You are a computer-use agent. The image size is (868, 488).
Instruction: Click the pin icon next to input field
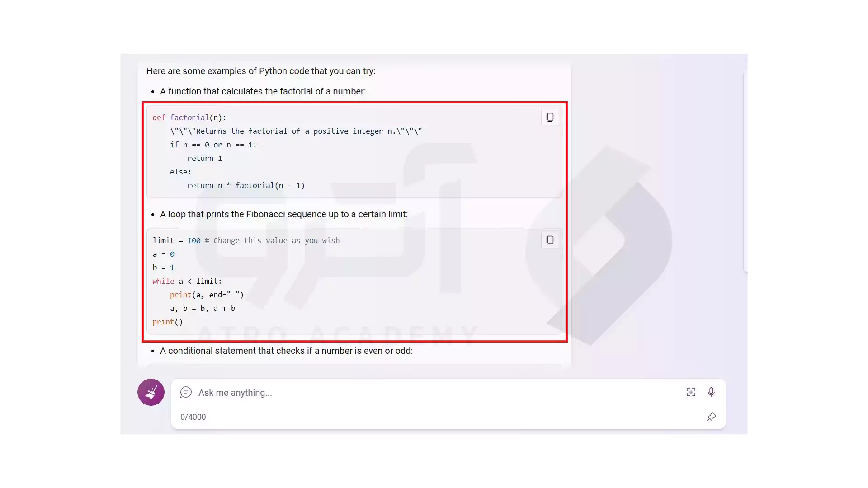click(711, 417)
